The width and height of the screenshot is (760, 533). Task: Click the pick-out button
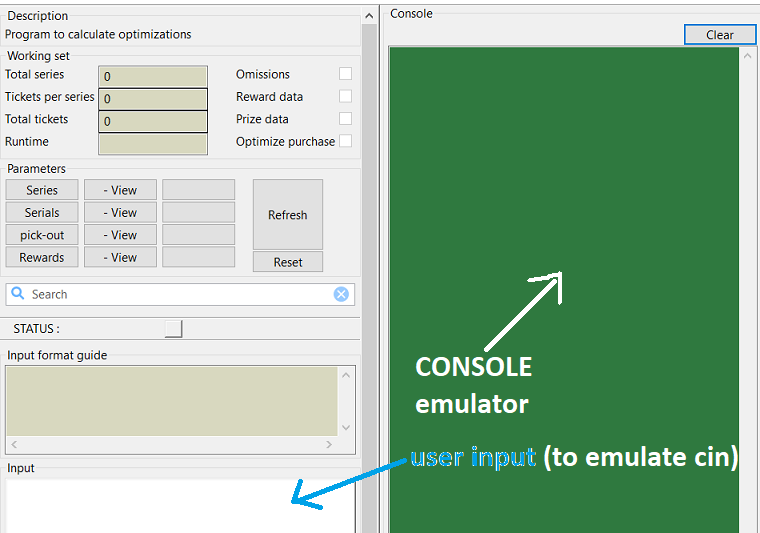click(x=42, y=235)
